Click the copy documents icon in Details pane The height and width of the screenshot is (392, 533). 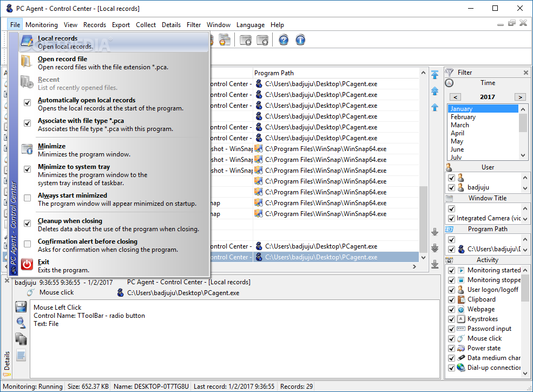pyautogui.click(x=21, y=339)
